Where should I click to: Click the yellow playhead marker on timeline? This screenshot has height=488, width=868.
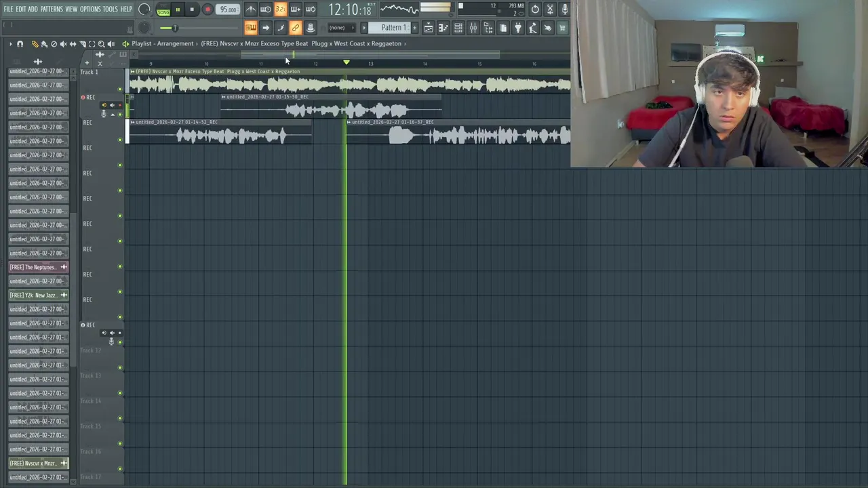(x=346, y=62)
